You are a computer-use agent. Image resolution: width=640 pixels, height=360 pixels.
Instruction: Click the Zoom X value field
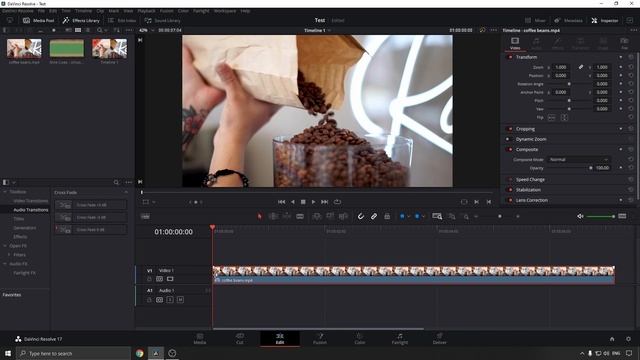[561, 67]
